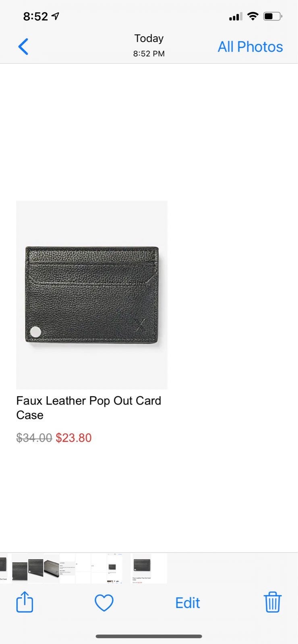
Task: Open the share sheet icon
Action: pos(25,602)
